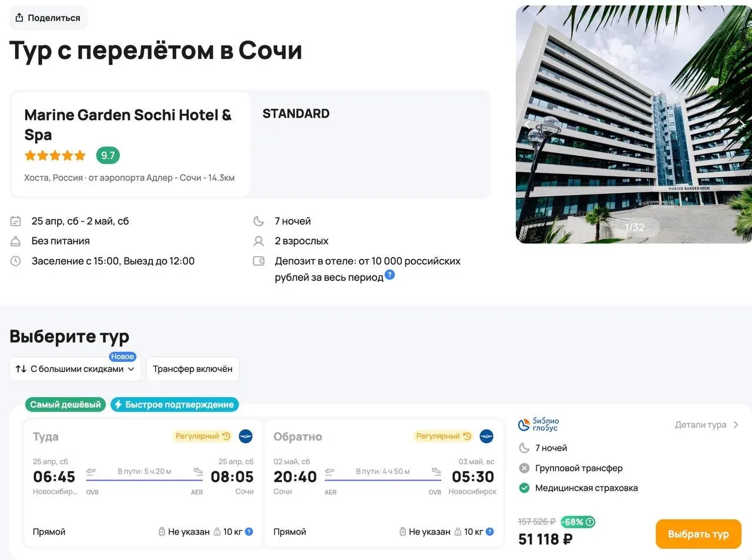Open the hotel photo gallery image

[633, 124]
